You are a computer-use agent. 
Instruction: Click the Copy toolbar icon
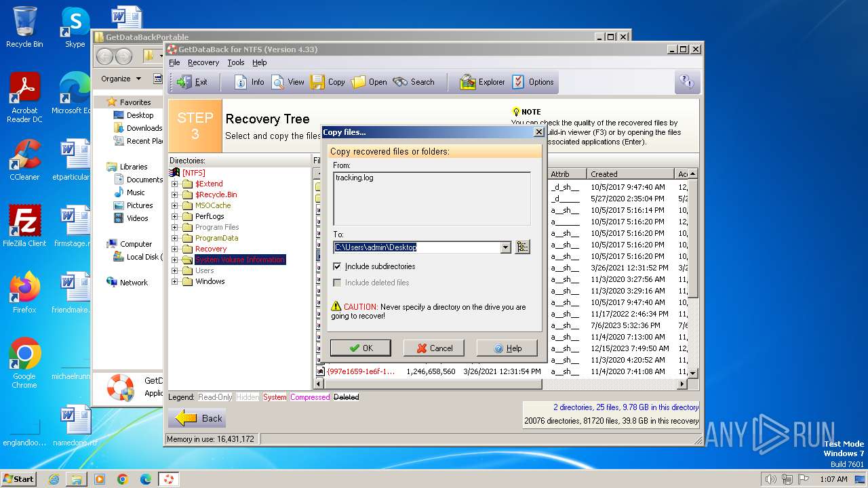tap(328, 82)
